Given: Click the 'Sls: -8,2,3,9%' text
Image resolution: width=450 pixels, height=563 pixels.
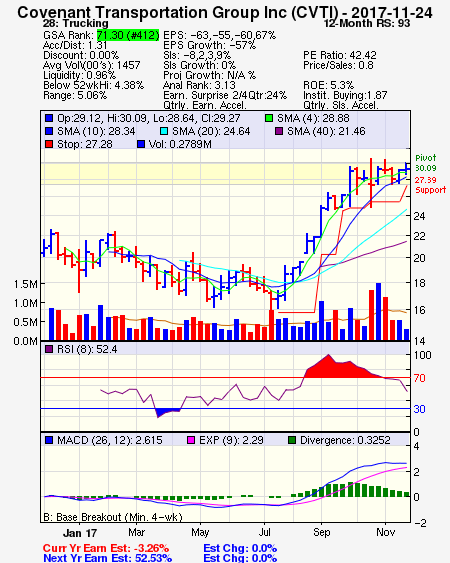Looking at the screenshot, I should tap(197, 55).
